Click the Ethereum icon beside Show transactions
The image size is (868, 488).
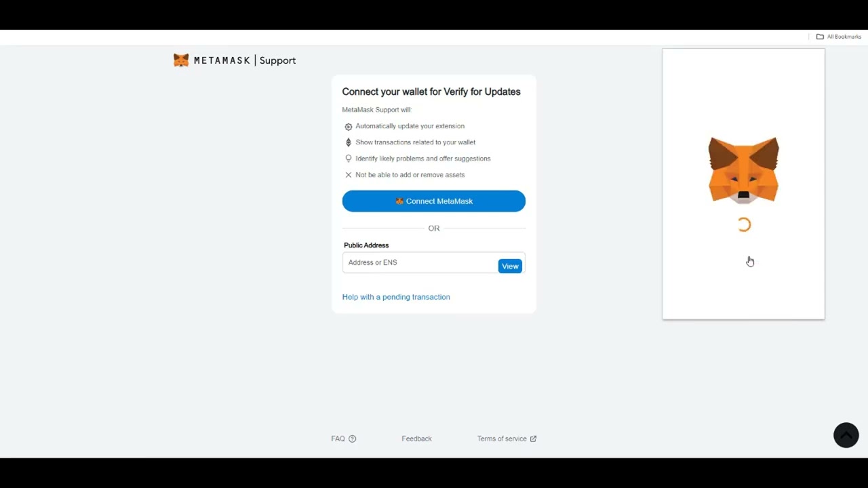pyautogui.click(x=349, y=142)
